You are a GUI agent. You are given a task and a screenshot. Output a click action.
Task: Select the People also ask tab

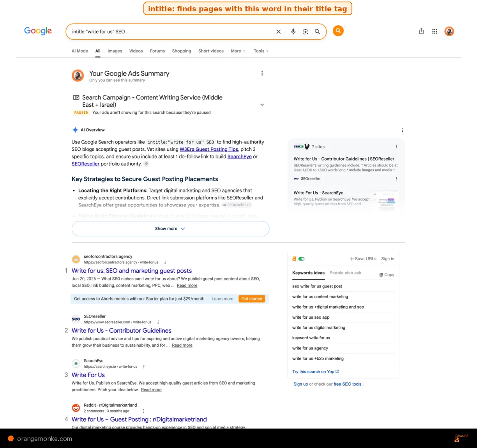click(345, 273)
